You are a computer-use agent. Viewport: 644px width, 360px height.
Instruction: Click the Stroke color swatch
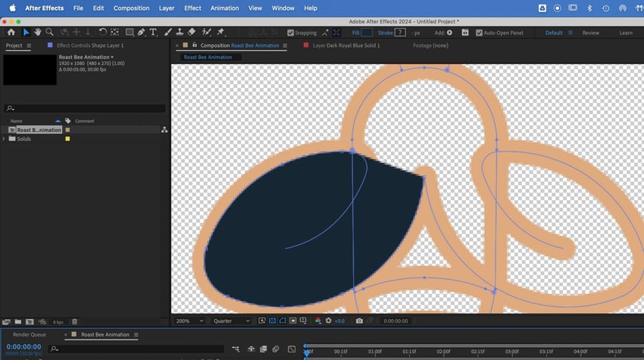click(400, 33)
